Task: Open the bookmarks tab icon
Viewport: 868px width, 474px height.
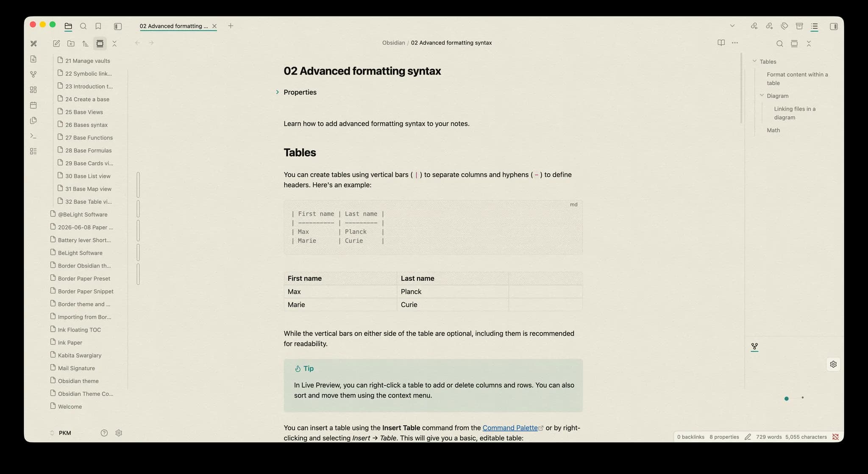Action: point(98,26)
